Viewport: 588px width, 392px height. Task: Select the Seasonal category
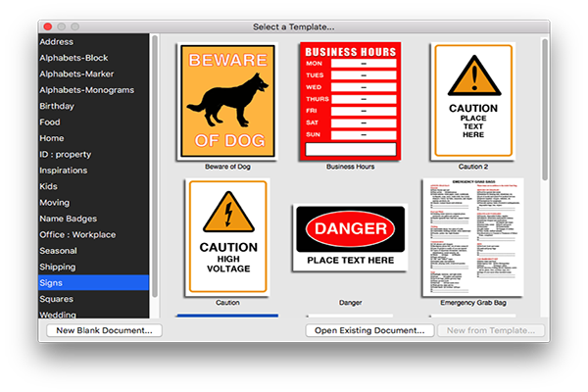pyautogui.click(x=93, y=251)
